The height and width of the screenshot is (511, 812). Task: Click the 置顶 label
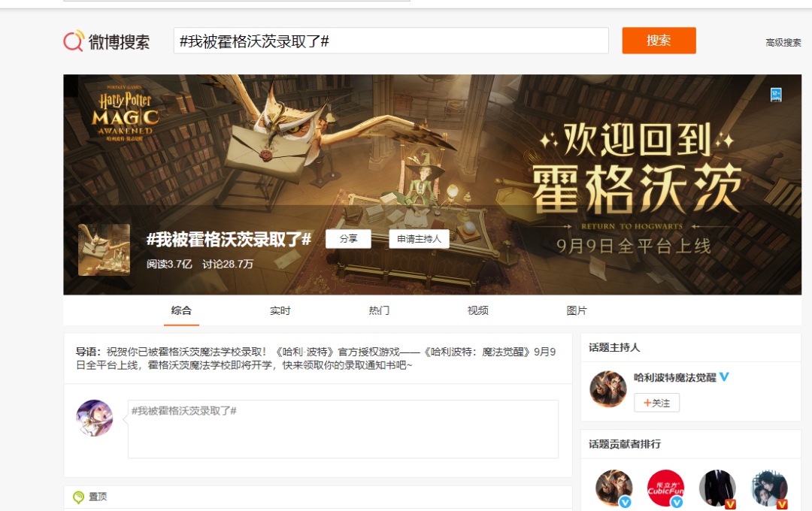point(98,497)
